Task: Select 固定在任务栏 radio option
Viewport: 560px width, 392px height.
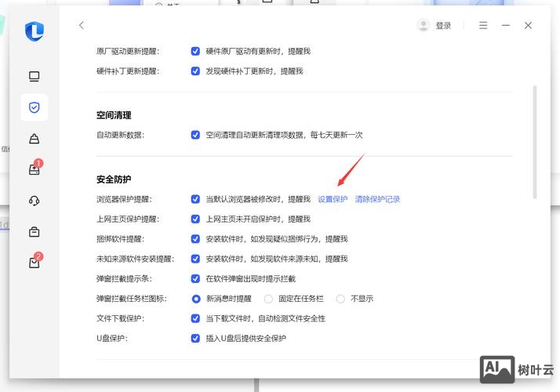Action: tap(268, 299)
